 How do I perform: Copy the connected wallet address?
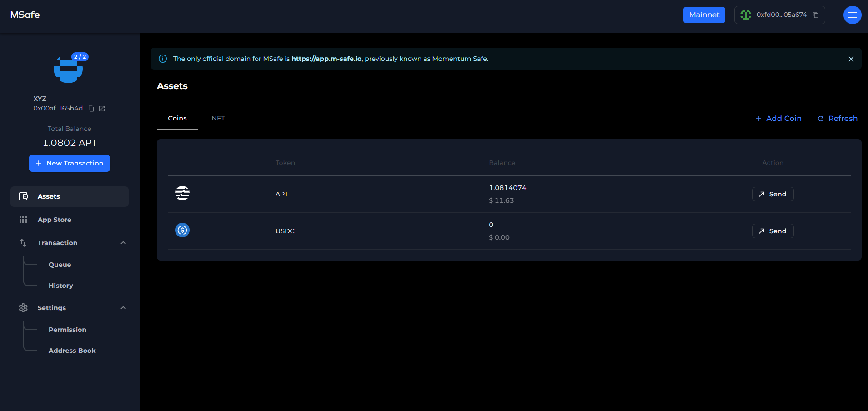(816, 15)
